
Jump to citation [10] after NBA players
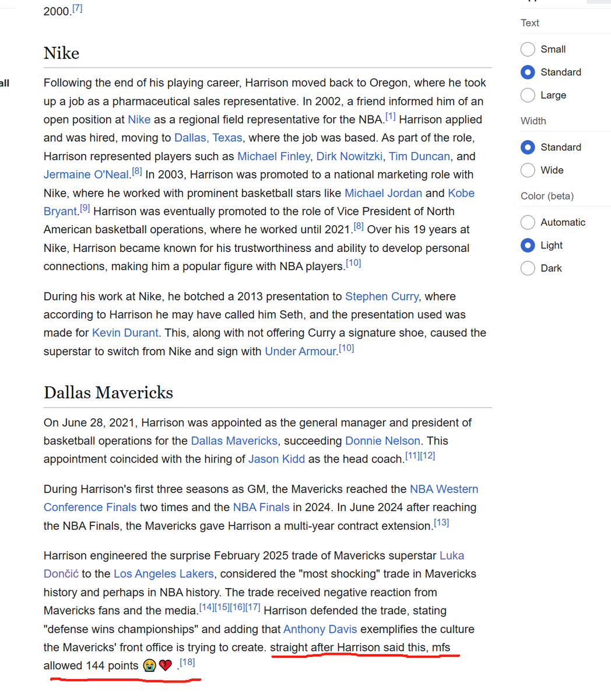[353, 262]
